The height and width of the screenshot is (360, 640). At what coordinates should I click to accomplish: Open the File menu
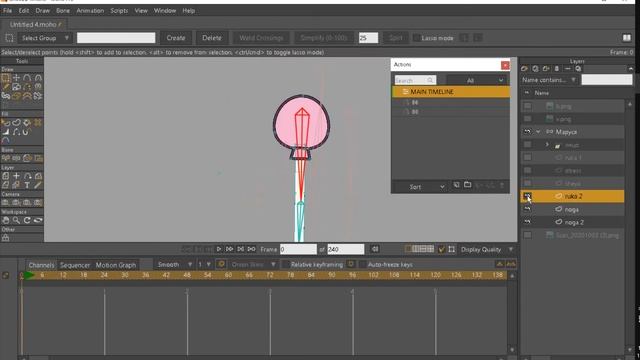point(7,11)
